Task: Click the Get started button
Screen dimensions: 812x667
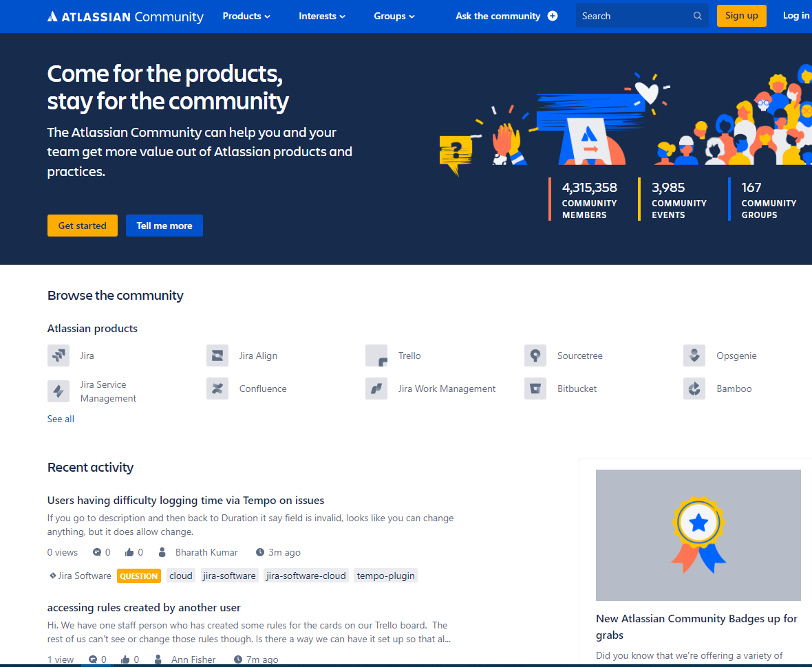Action: tap(83, 226)
